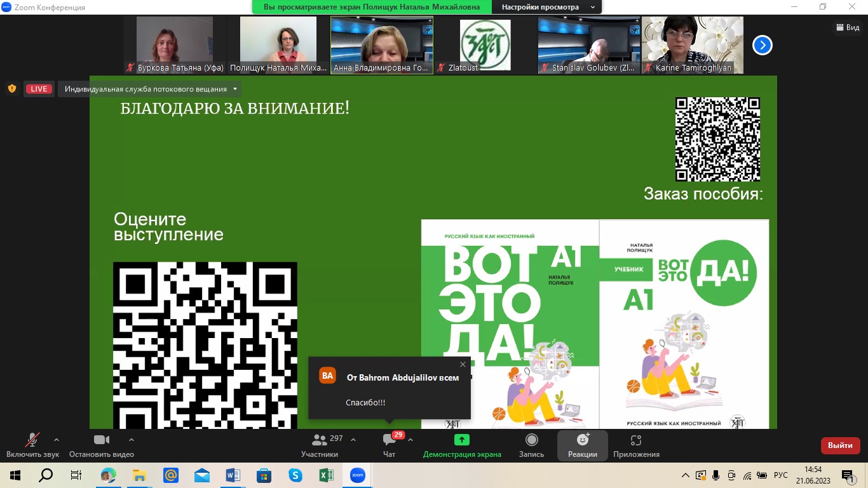Toggle the red LIVE streaming indicator

pos(39,89)
